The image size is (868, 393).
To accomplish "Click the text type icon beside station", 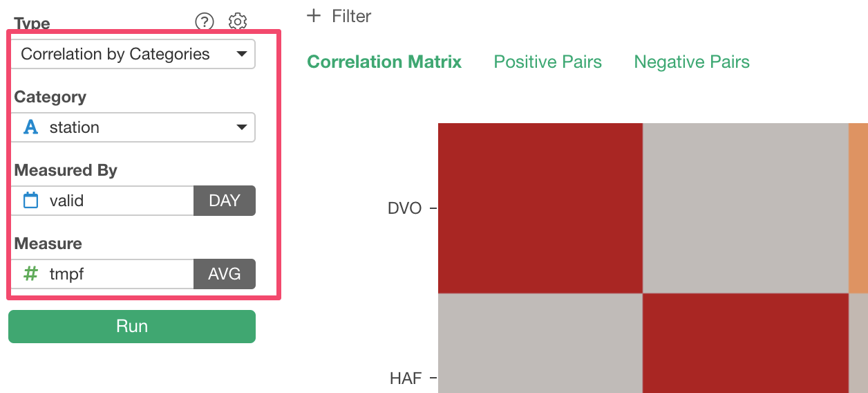I will [x=31, y=127].
